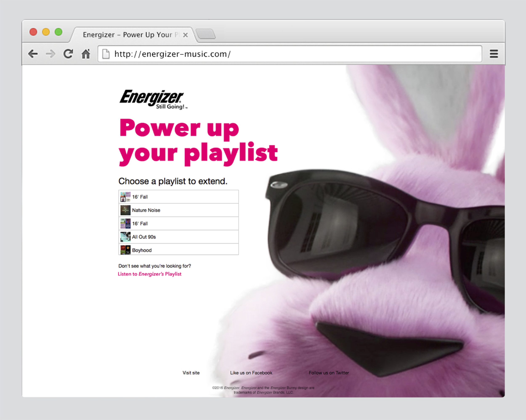Click the page icon in the address bar

click(106, 54)
